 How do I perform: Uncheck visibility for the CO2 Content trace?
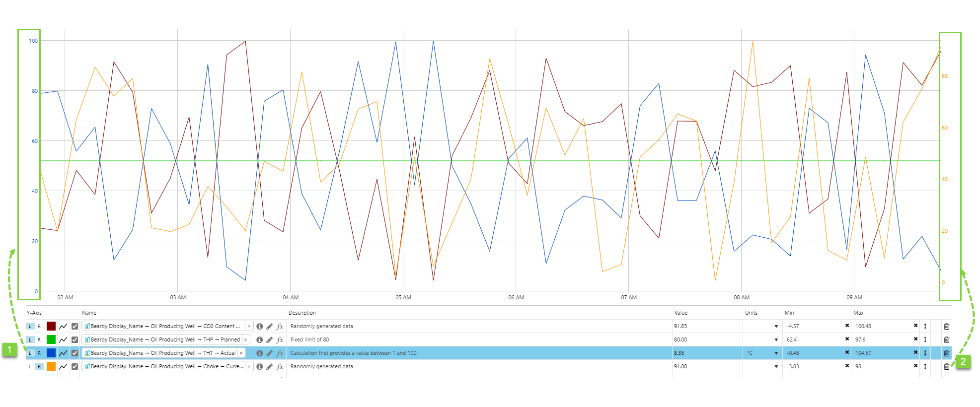tap(75, 326)
